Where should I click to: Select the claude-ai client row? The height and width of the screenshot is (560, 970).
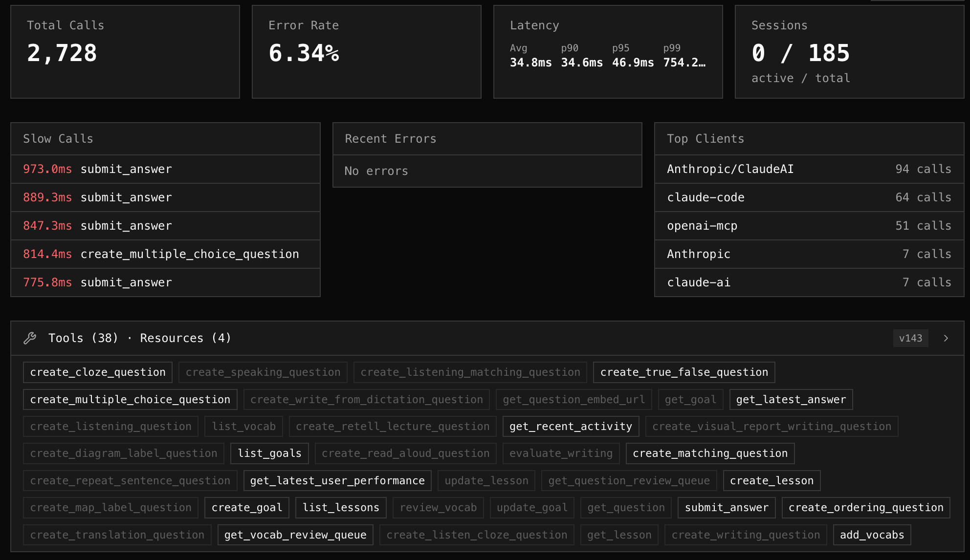coord(809,282)
